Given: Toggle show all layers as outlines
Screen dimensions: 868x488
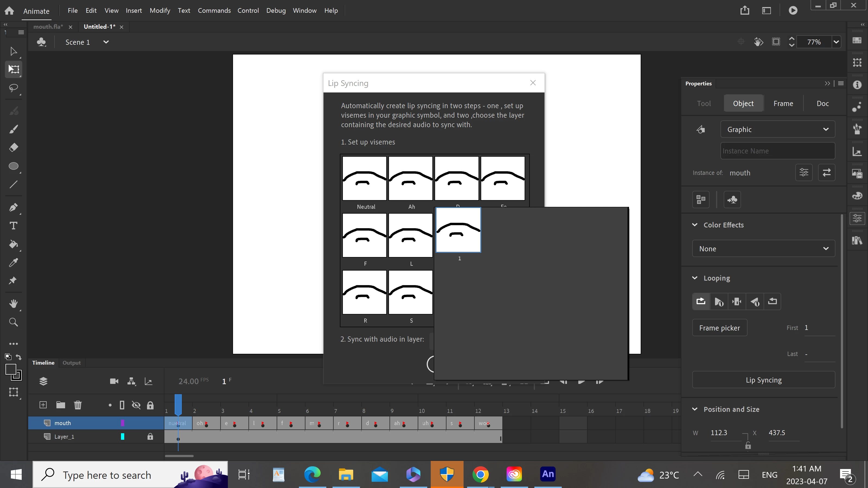Looking at the screenshot, I should [x=122, y=405].
